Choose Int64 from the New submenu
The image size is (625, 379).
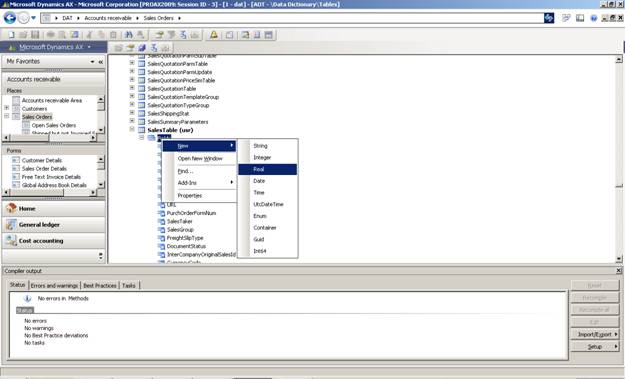pyautogui.click(x=267, y=251)
